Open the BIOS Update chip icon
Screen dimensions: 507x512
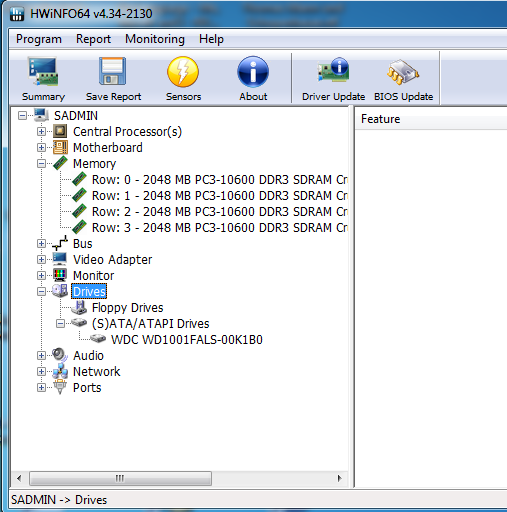[x=403, y=72]
